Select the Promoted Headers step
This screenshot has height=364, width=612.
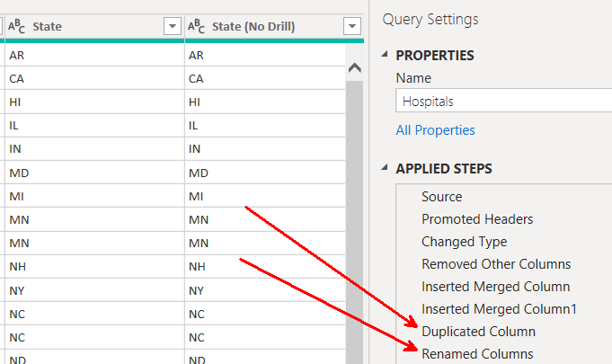point(477,219)
